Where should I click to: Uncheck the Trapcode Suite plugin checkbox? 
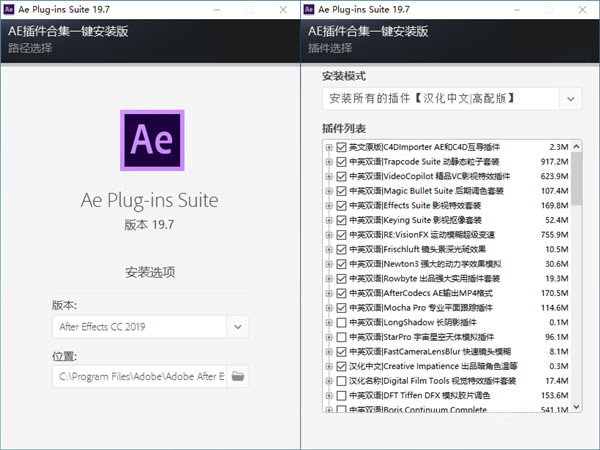(x=342, y=161)
